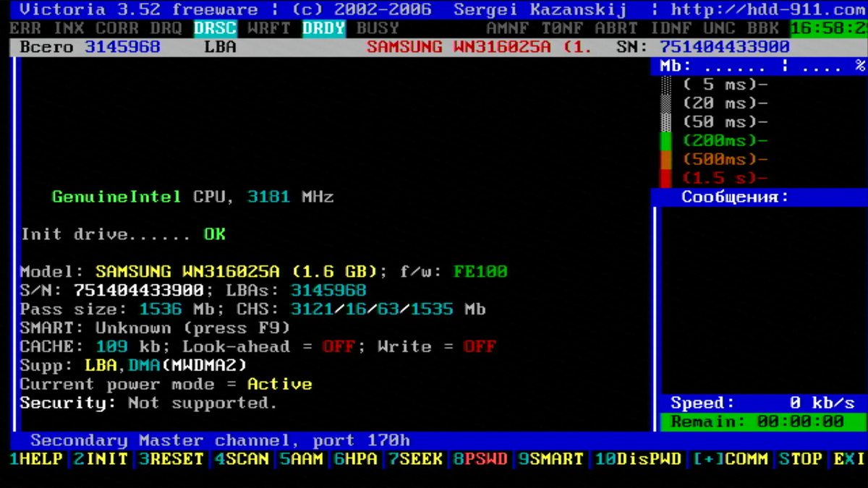This screenshot has height=488, width=868.
Task: Click the Сообщения: messages panel header
Action: pyautogui.click(x=735, y=197)
